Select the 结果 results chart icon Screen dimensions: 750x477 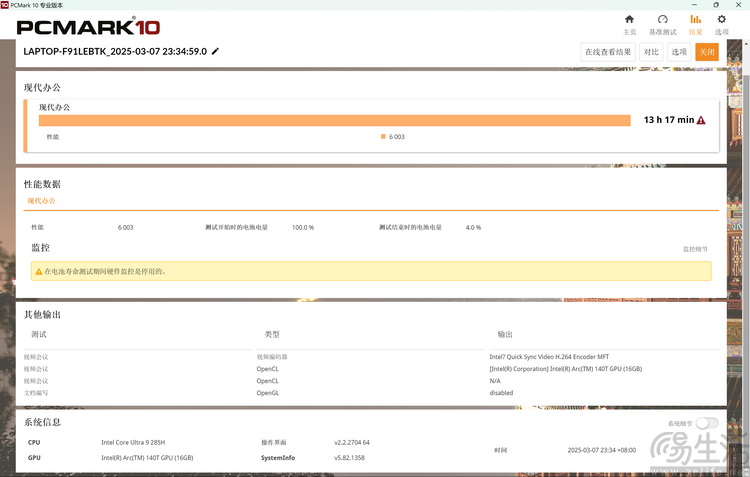(695, 19)
